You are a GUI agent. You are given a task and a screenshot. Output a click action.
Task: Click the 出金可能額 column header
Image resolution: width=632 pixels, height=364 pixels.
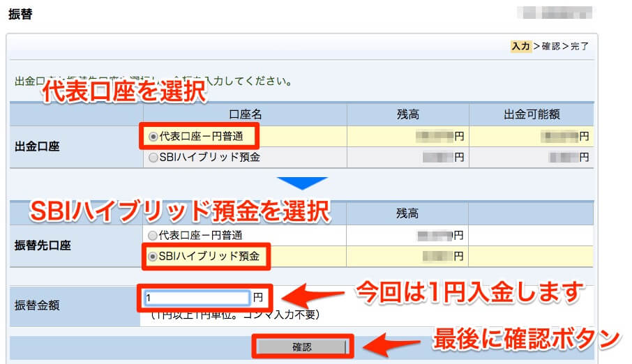[532, 114]
